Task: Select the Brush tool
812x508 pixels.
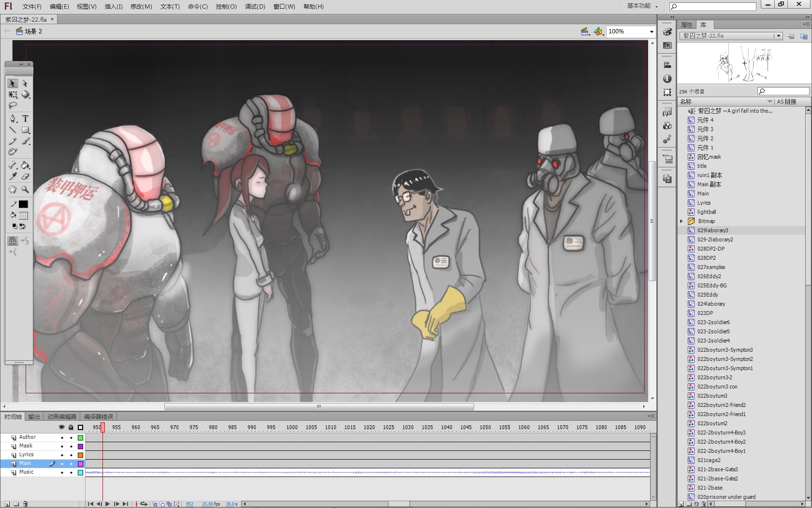Action: click(x=25, y=141)
